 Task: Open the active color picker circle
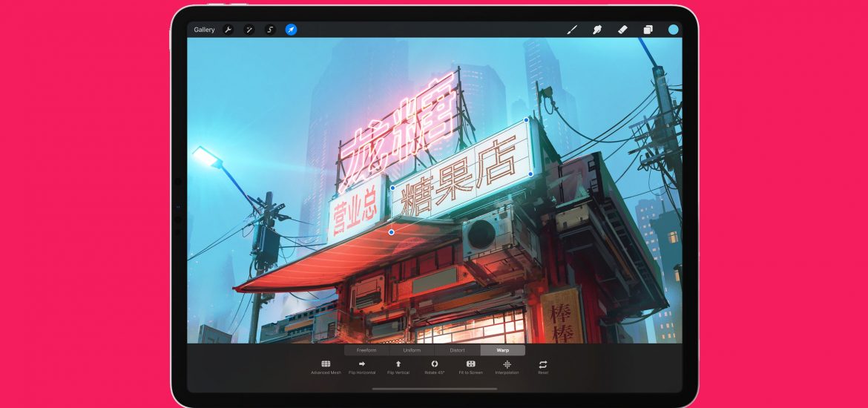tap(673, 30)
